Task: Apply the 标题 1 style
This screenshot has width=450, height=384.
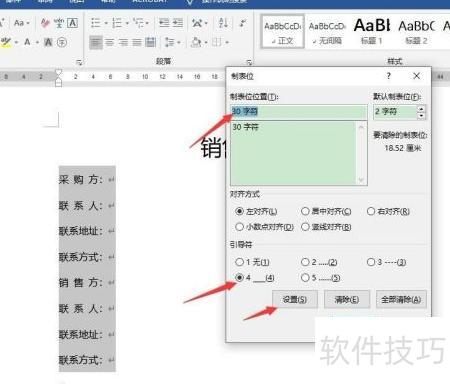Action: [372, 32]
